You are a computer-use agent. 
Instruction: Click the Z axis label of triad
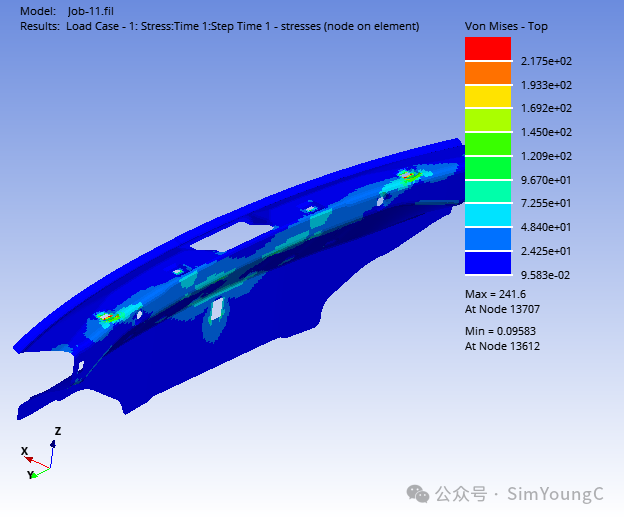tap(58, 431)
